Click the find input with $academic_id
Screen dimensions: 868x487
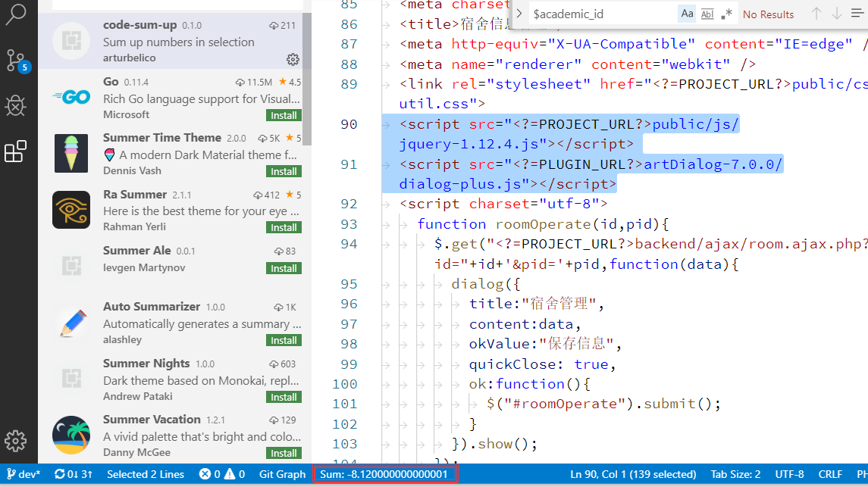603,14
